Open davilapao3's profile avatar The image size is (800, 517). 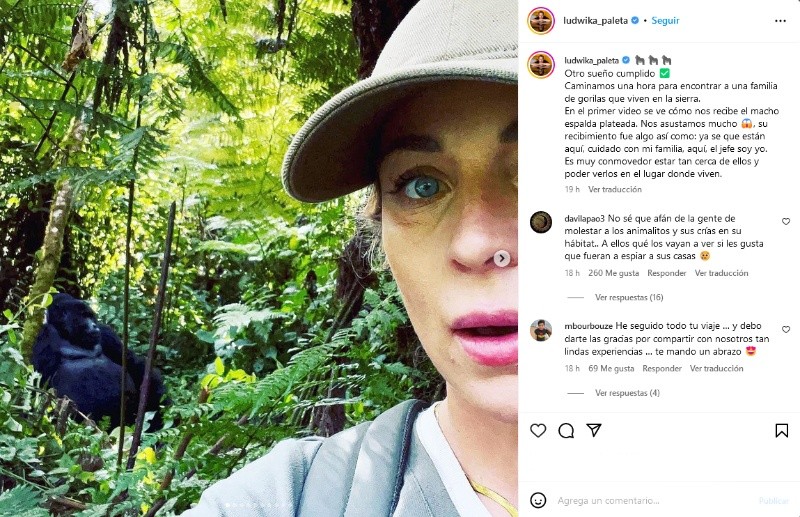tap(541, 222)
